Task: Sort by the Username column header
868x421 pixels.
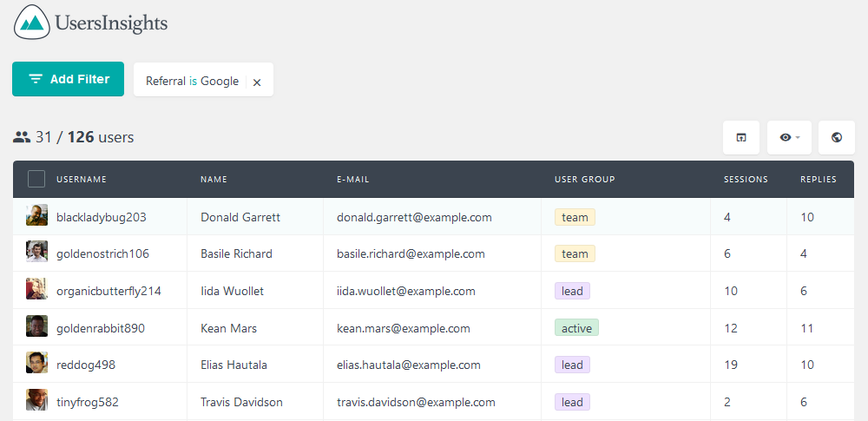Action: click(82, 180)
